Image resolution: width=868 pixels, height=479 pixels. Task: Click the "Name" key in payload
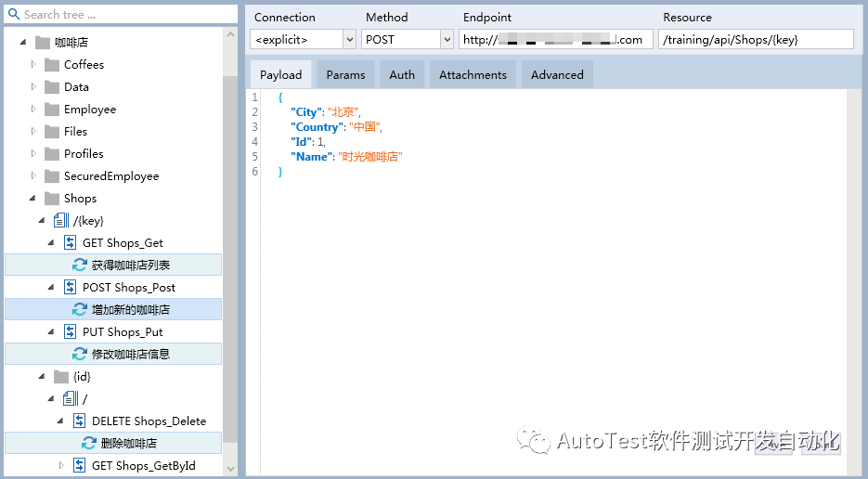(312, 157)
